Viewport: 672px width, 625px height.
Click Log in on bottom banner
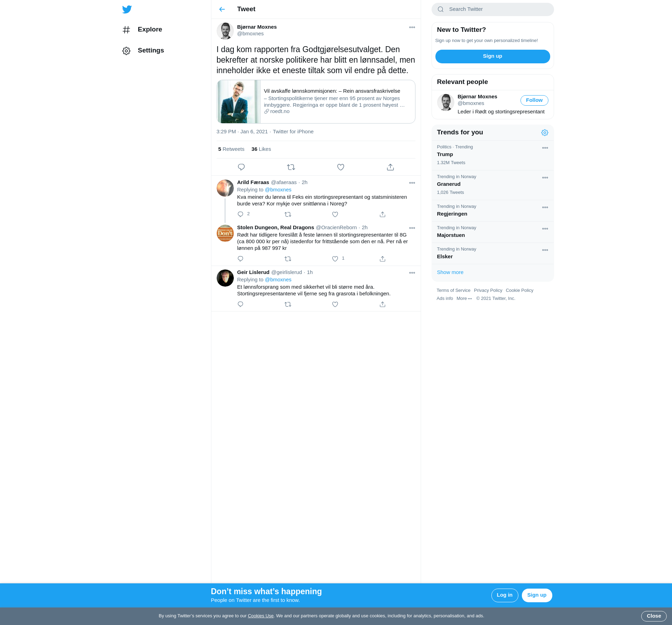coord(504,595)
